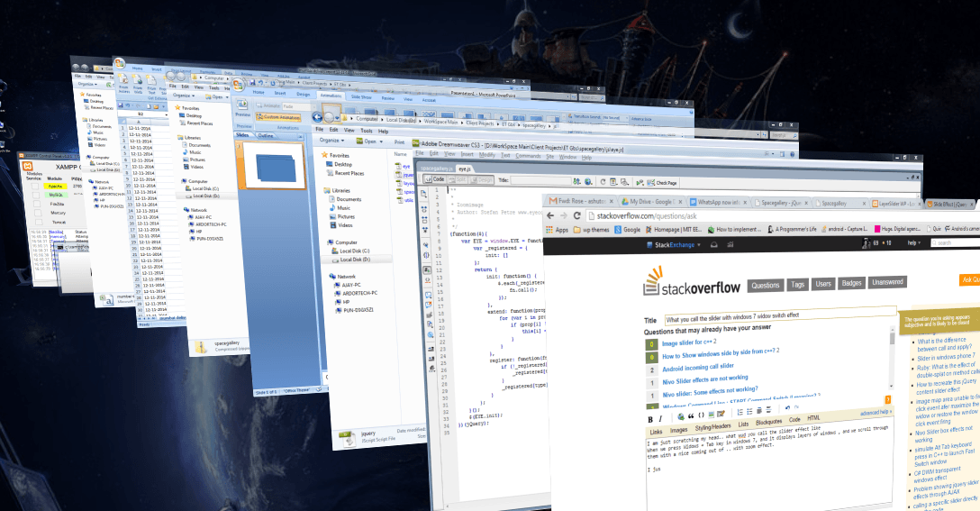Click the blockquote icon in the editor

click(691, 415)
